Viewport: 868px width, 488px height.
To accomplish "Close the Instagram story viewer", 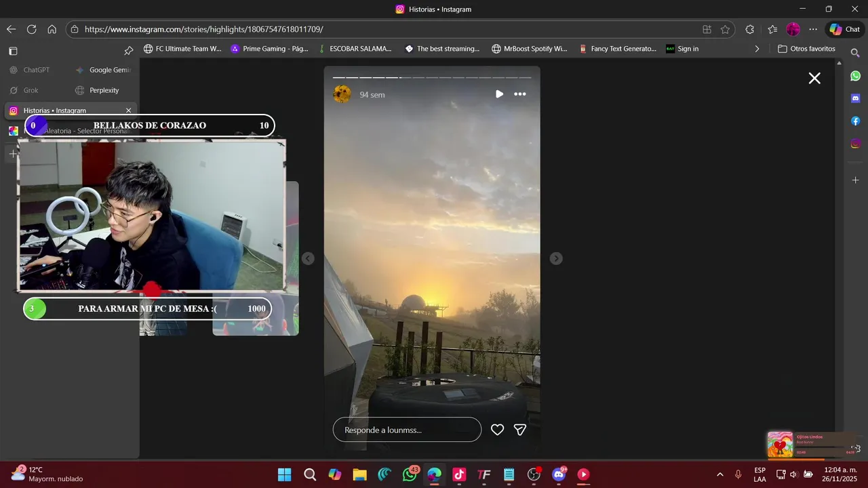I will pos(814,79).
